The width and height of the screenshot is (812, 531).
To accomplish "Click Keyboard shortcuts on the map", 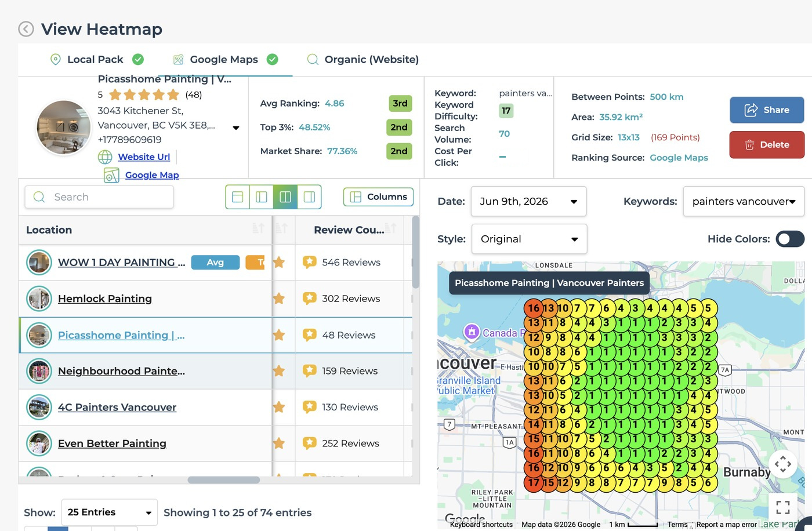I will [x=481, y=525].
